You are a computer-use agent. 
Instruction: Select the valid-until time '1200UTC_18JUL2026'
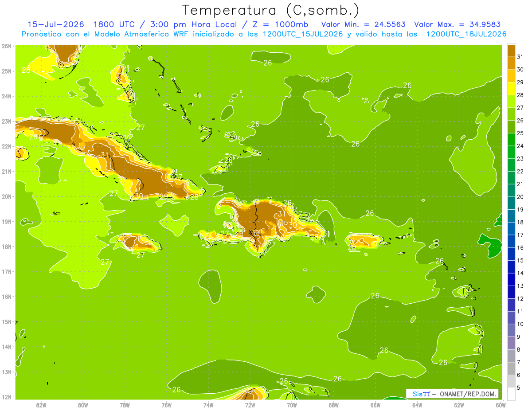[x=466, y=34]
